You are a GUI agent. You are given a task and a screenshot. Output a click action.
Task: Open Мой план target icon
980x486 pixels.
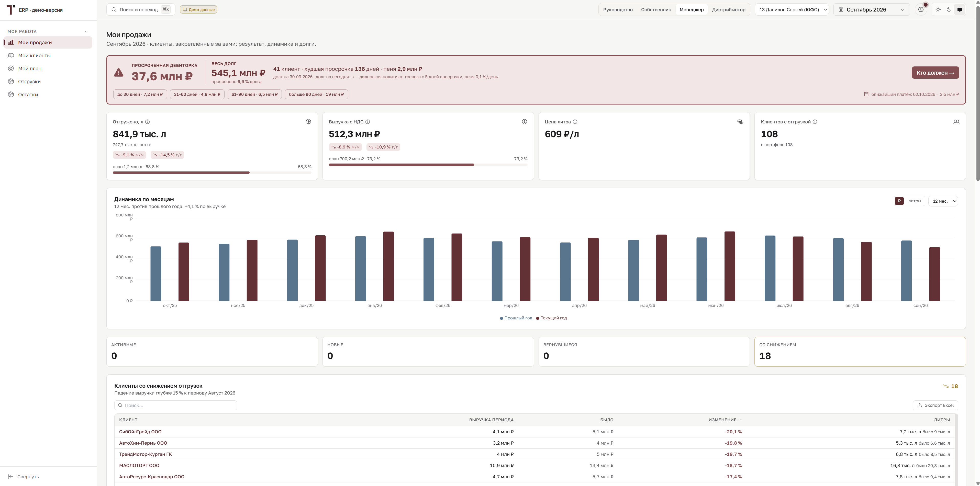coord(11,68)
